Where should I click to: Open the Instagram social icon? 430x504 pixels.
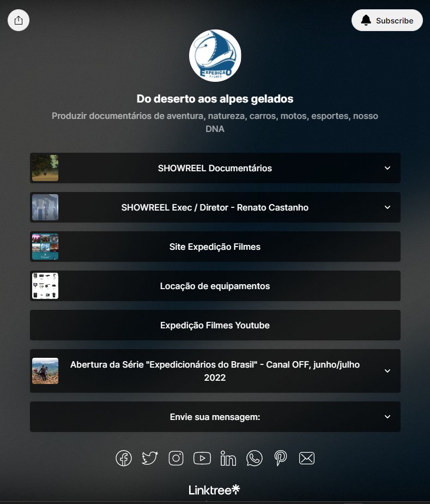(176, 458)
